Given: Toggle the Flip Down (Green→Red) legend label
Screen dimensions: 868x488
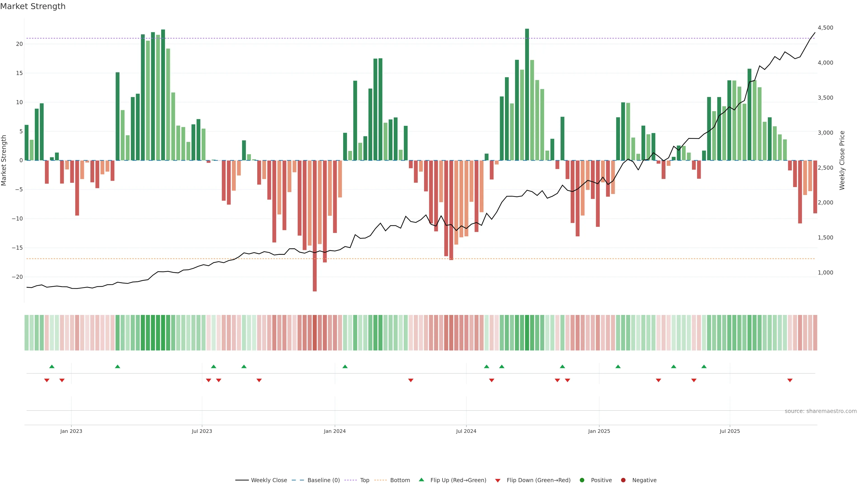Looking at the screenshot, I should (538, 480).
